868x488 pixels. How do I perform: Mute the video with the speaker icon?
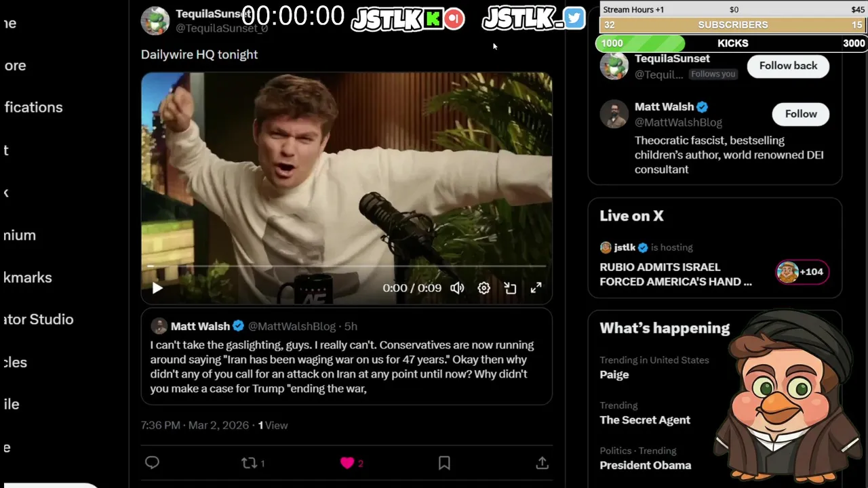click(458, 288)
